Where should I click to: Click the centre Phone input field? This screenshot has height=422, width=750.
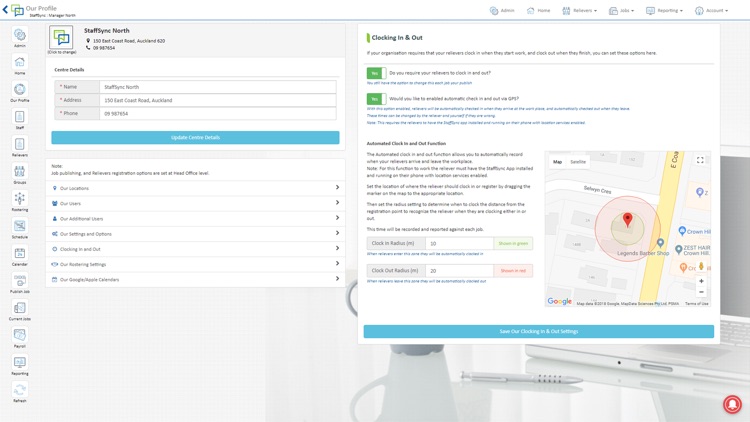pyautogui.click(x=218, y=113)
